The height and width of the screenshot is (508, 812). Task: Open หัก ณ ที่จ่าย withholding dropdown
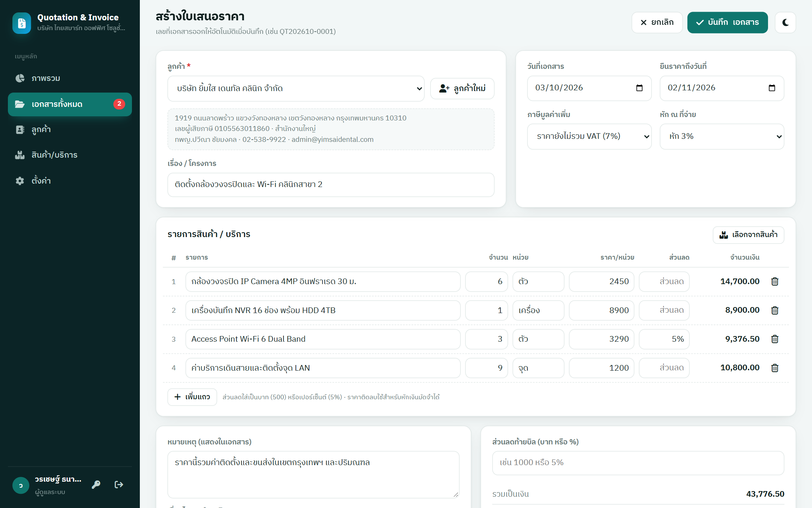[x=722, y=137]
